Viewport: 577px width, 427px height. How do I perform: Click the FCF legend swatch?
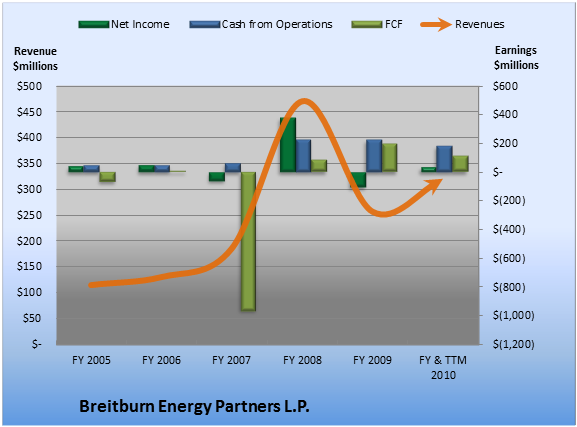(367, 25)
